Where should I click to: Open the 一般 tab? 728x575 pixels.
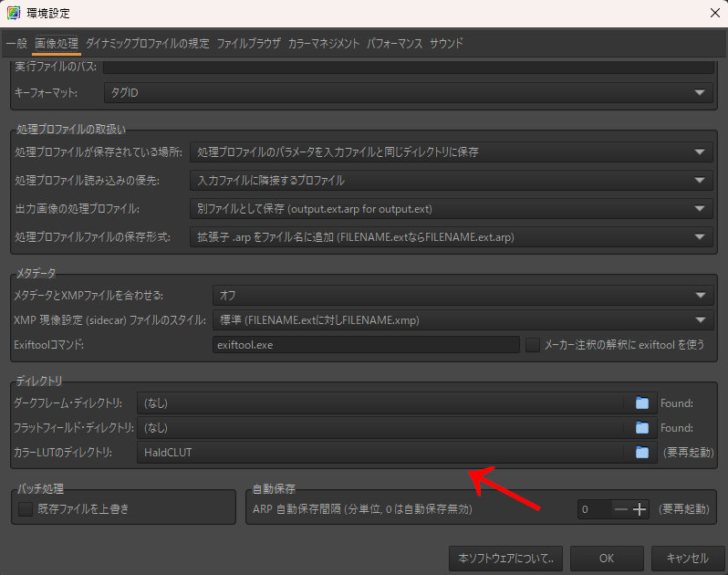tap(17, 43)
